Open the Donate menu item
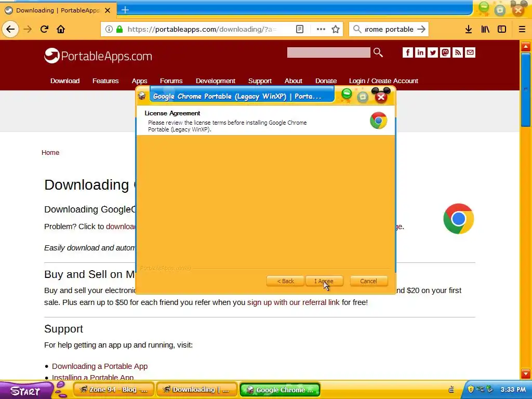Screen dimensions: 532x399 326,81
